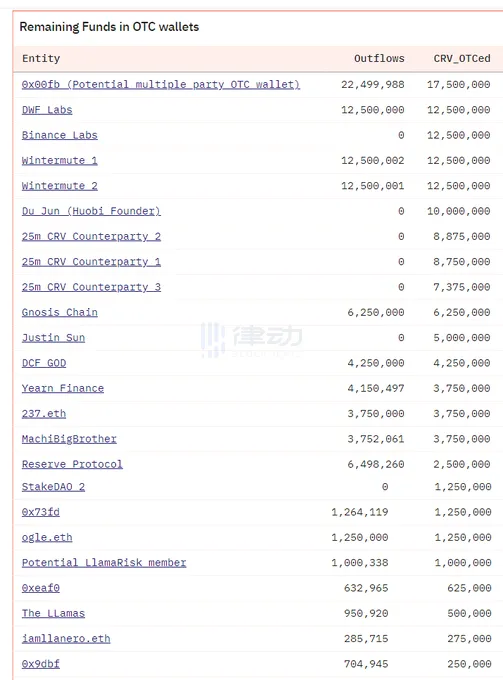503x680 pixels.
Task: Click the DWF Labs entity link
Action: click(x=47, y=110)
